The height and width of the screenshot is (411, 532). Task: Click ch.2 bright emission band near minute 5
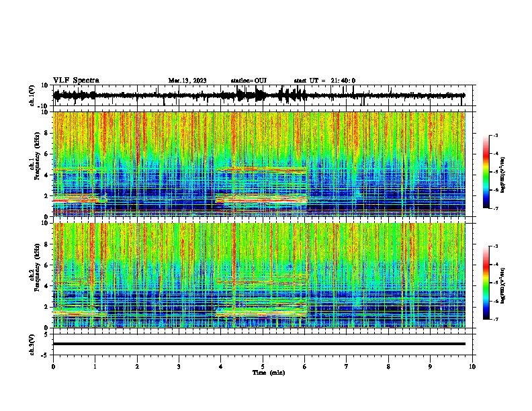click(261, 312)
